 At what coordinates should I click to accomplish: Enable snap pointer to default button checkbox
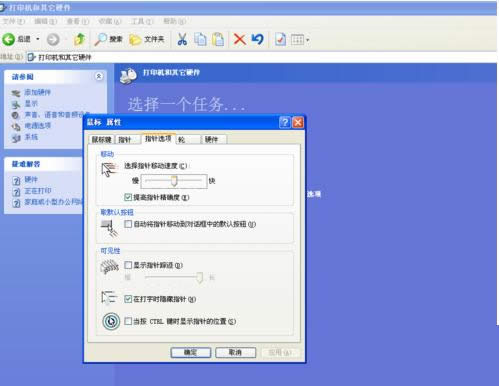tap(128, 224)
